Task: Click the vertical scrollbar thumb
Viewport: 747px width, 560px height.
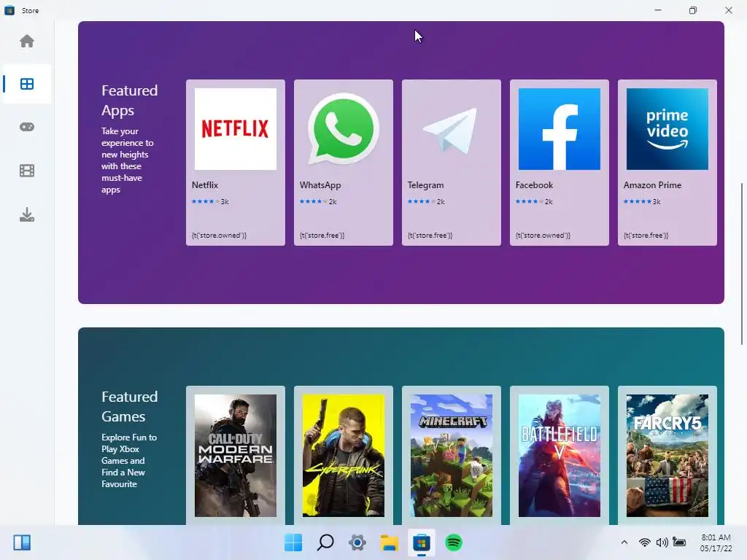Action: point(742,264)
